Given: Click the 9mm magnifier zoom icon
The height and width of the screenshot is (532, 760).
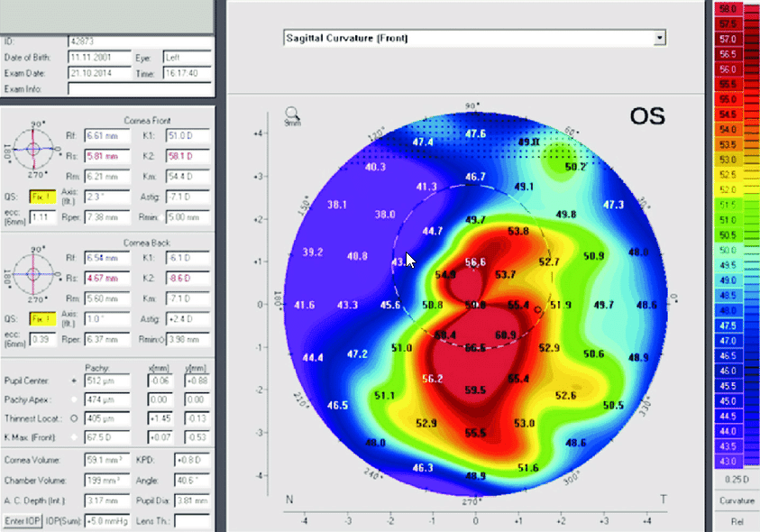Looking at the screenshot, I should pyautogui.click(x=293, y=115).
